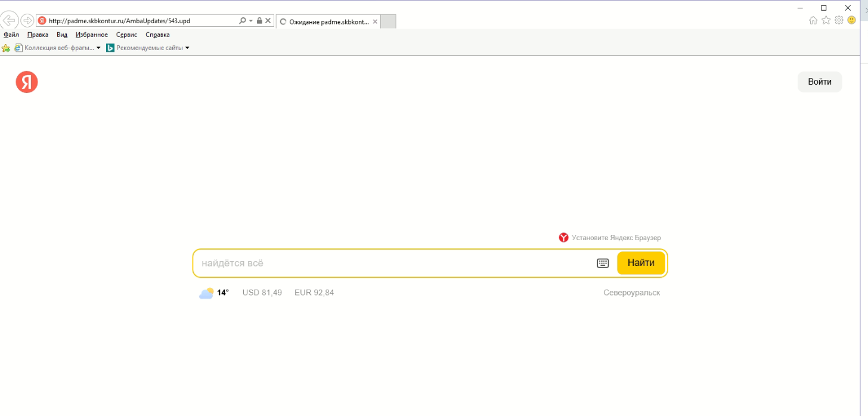Click the Установите Яндекс Браузер link
Screen dimensions: 868x416
click(x=616, y=238)
